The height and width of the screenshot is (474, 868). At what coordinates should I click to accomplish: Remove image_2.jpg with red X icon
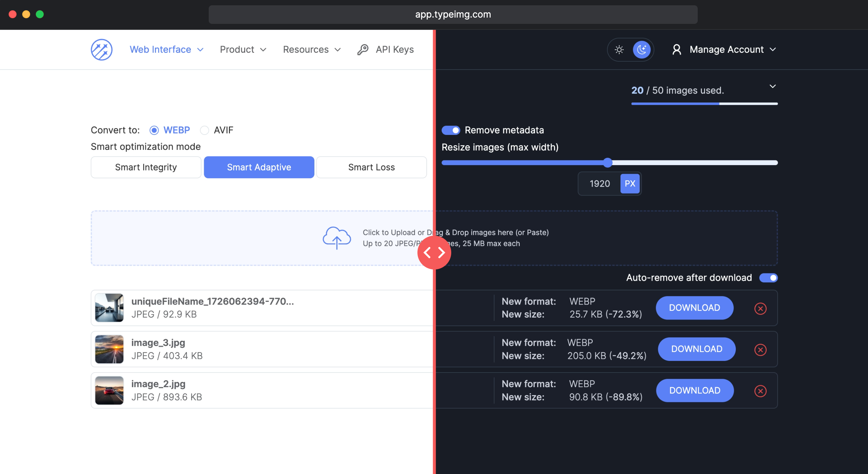[x=760, y=391]
